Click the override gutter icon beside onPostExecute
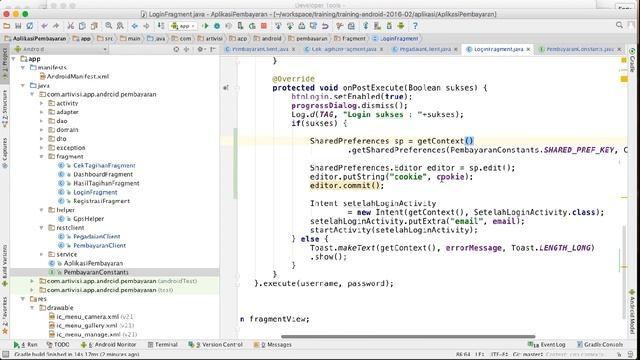The width and height of the screenshot is (640, 360). pyautogui.click(x=226, y=88)
